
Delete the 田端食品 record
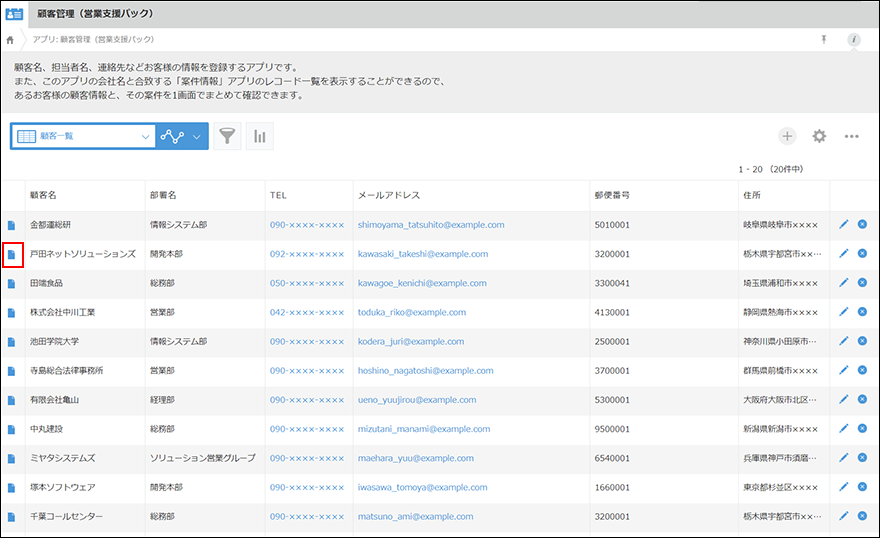pyautogui.click(x=863, y=283)
